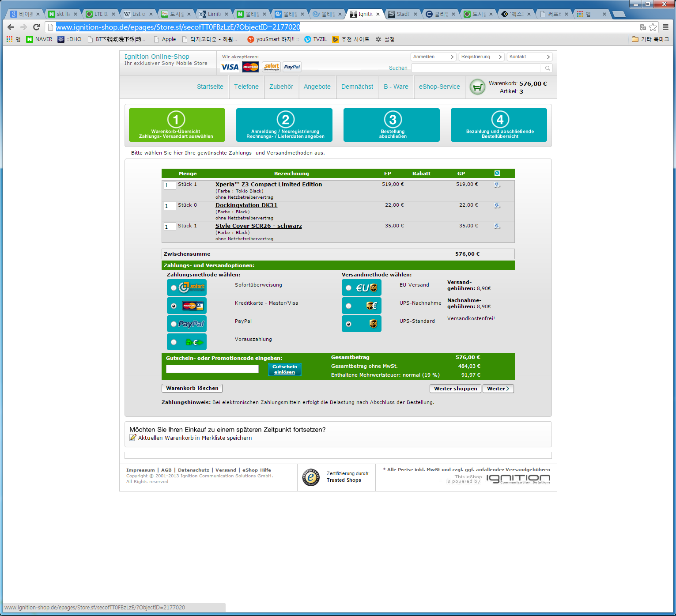Open B - Ware navigation item
This screenshot has width=676, height=616.
[396, 87]
